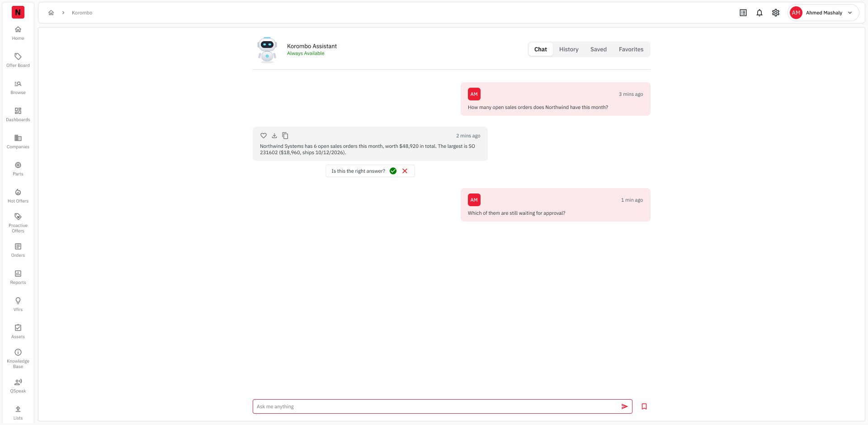Open Proactive Offers in sidebar
868x425 pixels.
pos(18,223)
